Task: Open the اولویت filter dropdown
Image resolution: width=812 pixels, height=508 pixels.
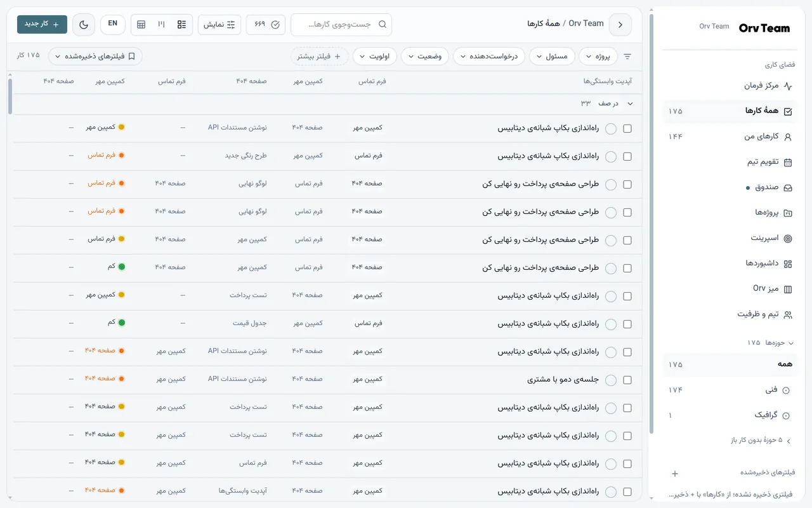Action: tap(375, 57)
